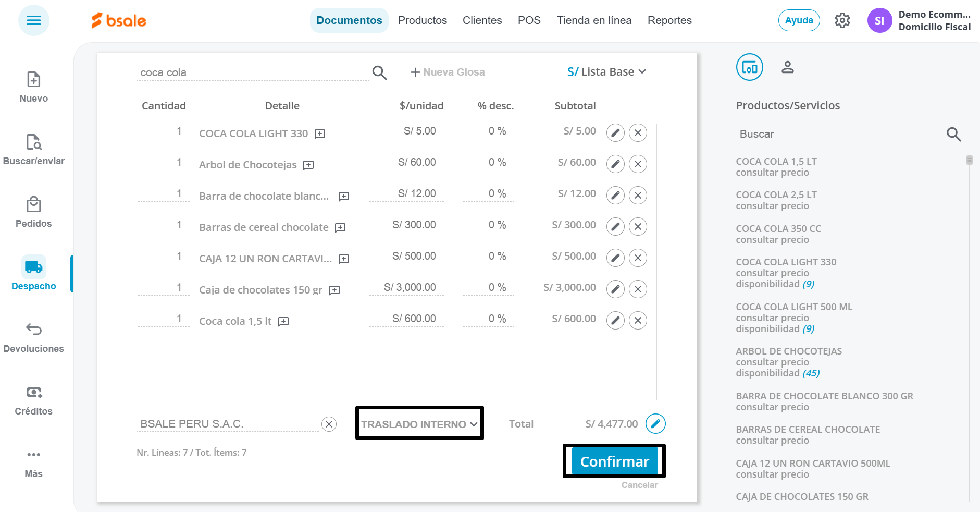Edit Coca cola 1,5 lt line
Image resolution: width=980 pixels, height=512 pixels.
(x=615, y=320)
